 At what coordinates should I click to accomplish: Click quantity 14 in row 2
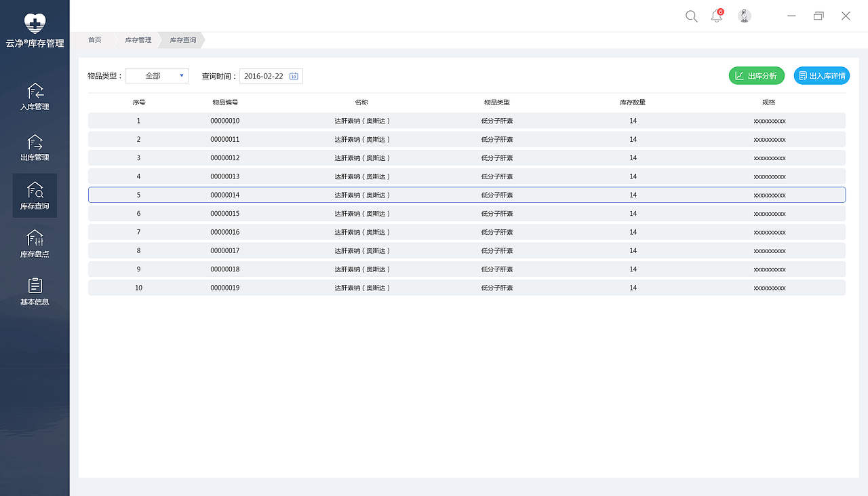point(633,139)
